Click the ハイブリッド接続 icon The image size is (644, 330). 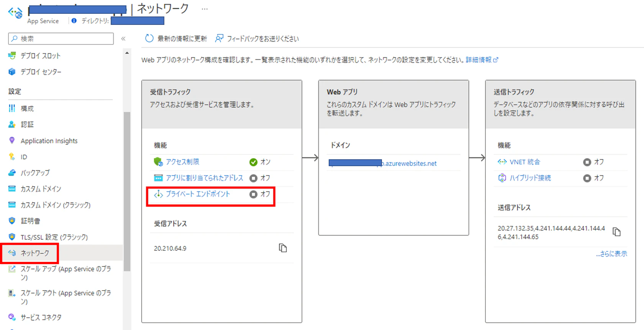[x=502, y=178]
